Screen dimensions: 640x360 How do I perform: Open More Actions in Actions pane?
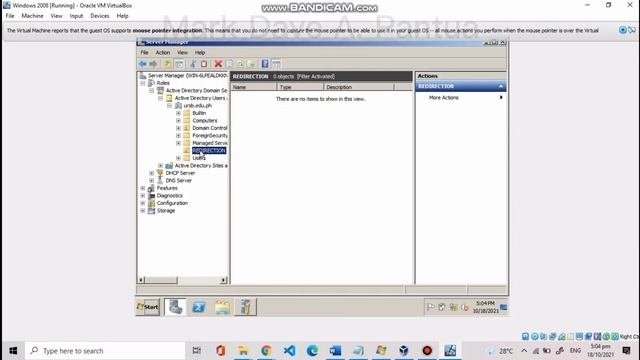click(x=443, y=98)
